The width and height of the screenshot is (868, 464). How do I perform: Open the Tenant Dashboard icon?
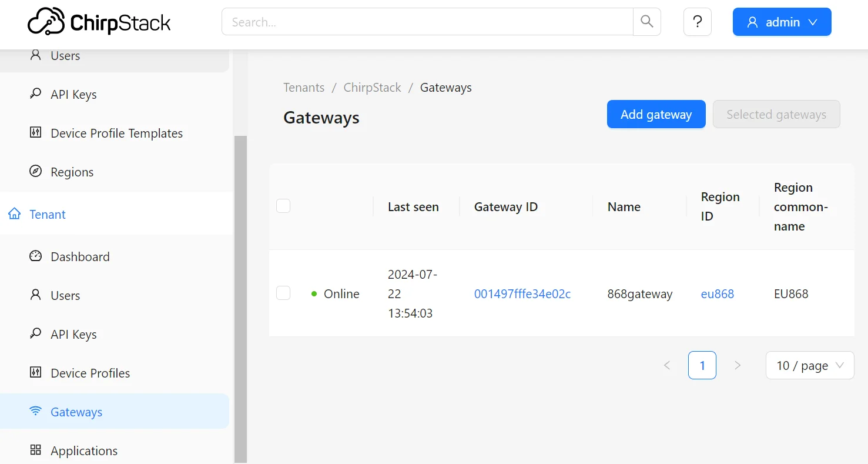coord(36,256)
